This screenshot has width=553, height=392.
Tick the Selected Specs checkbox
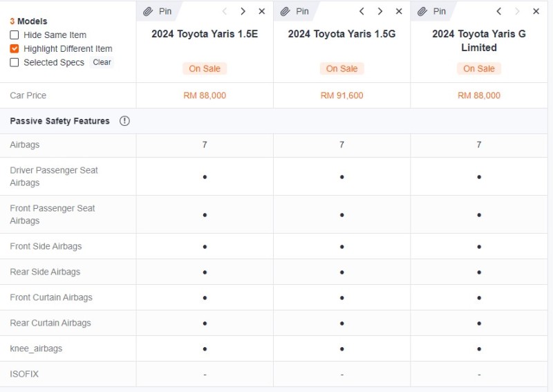(x=15, y=62)
